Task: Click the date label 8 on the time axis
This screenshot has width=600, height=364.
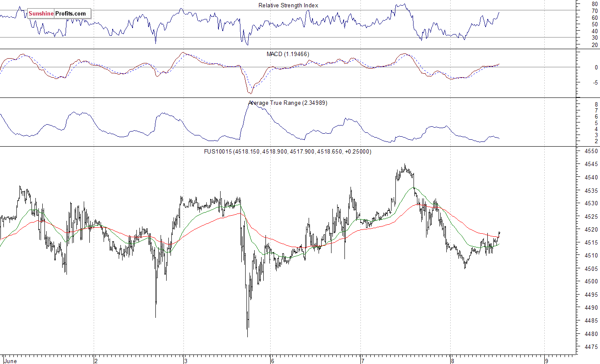Action: [x=452, y=361]
